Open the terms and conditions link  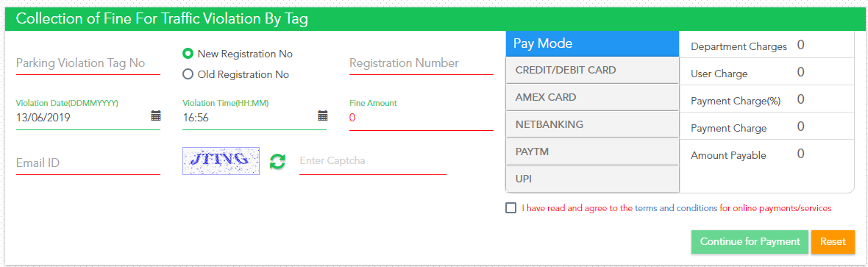[675, 208]
